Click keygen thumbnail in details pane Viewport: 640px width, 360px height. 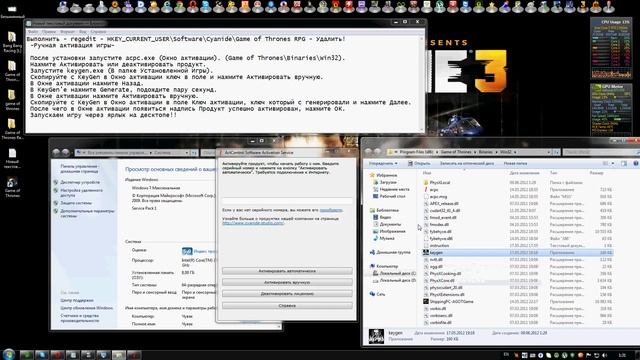point(376,336)
